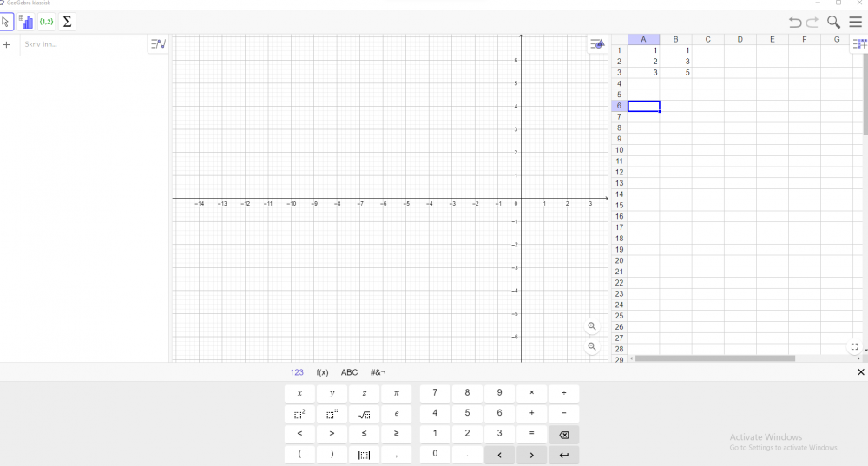Switch keyboard to the f(x) tab
868x466 pixels.
[x=322, y=372]
